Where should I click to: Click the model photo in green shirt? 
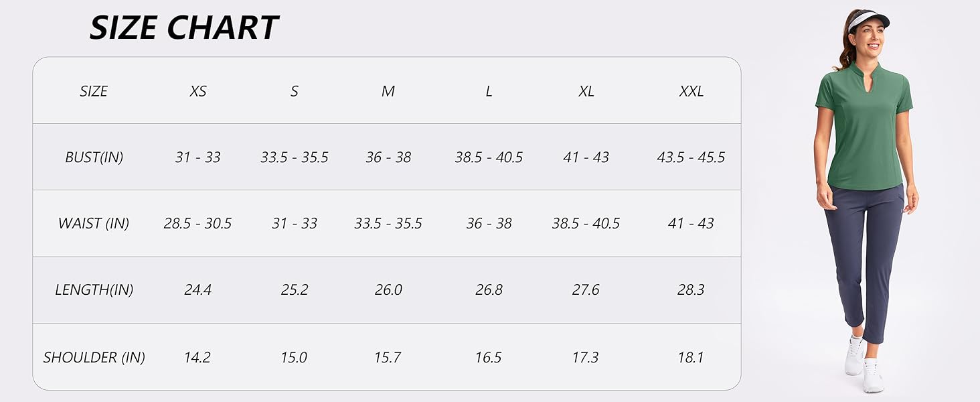(864, 201)
